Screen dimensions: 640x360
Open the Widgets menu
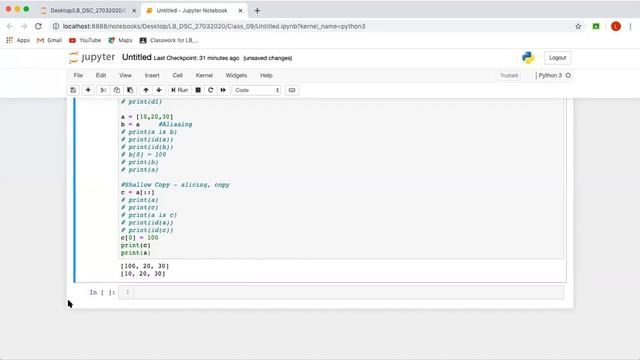(x=236, y=76)
